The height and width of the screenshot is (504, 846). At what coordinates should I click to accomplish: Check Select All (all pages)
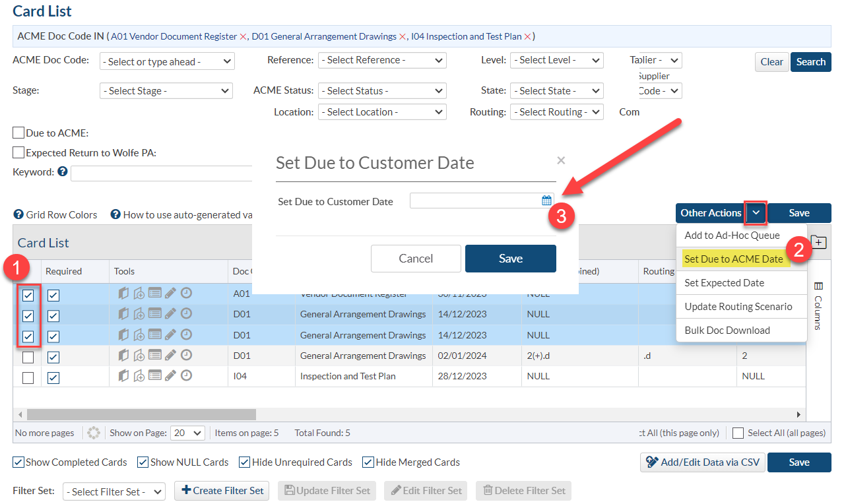click(x=738, y=433)
